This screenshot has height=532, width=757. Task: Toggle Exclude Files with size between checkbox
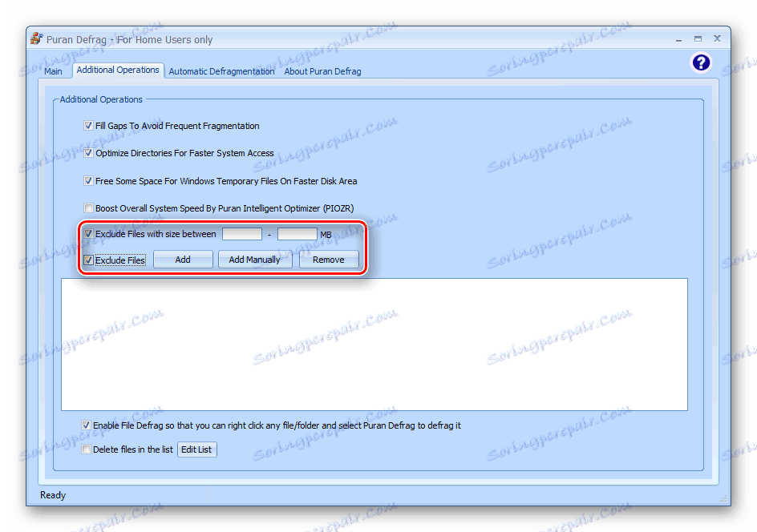pyautogui.click(x=88, y=234)
